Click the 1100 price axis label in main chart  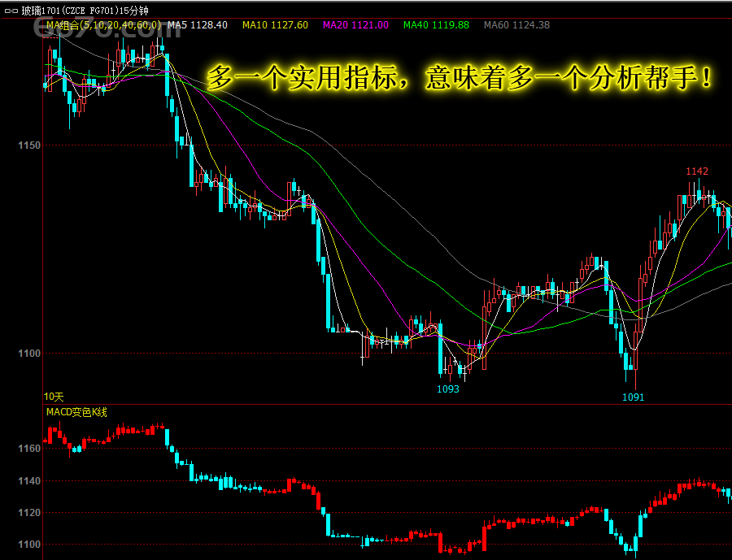pos(29,354)
